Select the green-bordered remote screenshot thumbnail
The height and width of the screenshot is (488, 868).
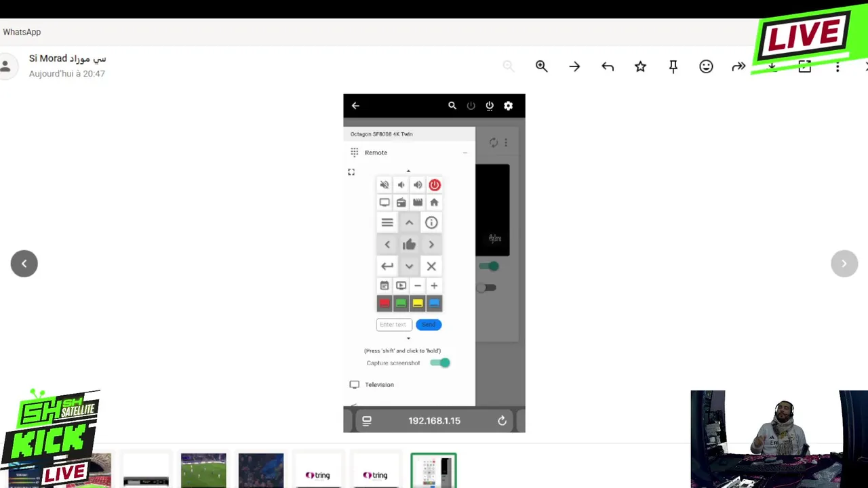(434, 470)
